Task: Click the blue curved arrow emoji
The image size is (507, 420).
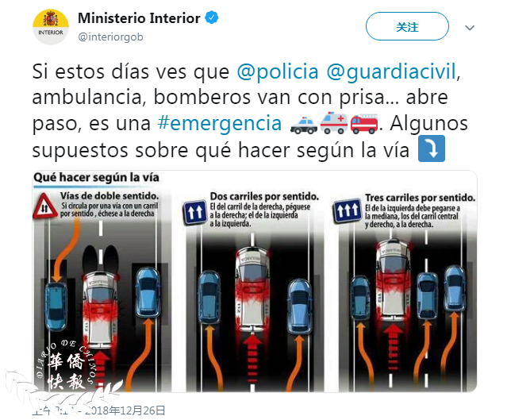Action: click(432, 148)
